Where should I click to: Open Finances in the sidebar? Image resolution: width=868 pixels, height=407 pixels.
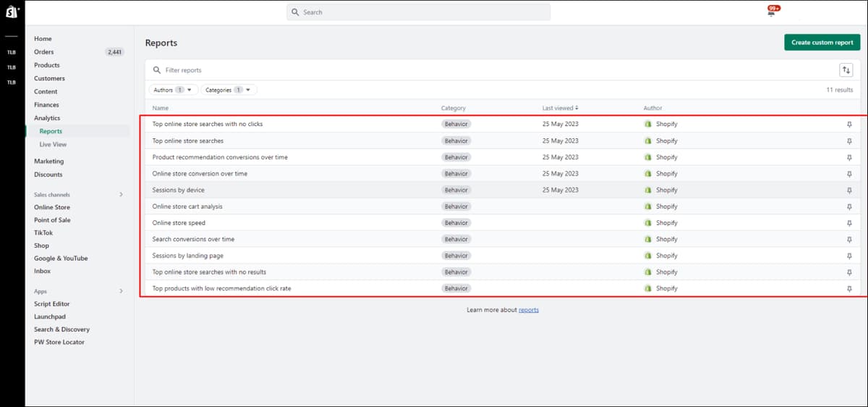(46, 105)
